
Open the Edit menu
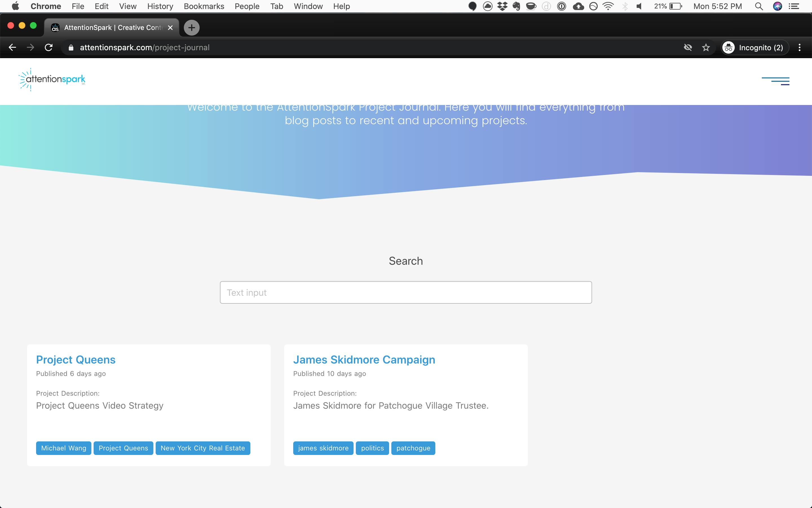coord(101,6)
